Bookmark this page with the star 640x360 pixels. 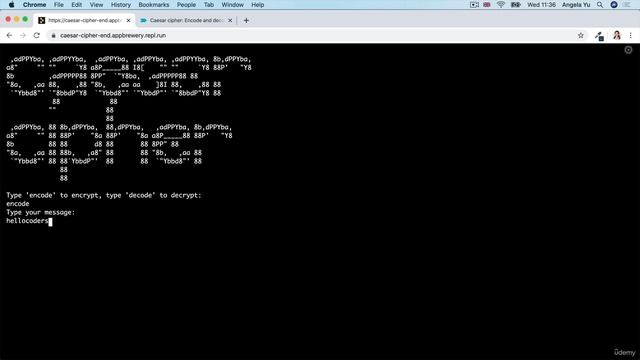(581, 36)
